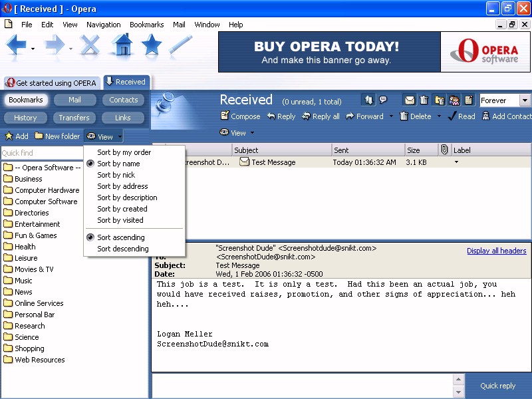Click the trash can filter icon beside Forever
The width and height of the screenshot is (532, 399).
424,100
